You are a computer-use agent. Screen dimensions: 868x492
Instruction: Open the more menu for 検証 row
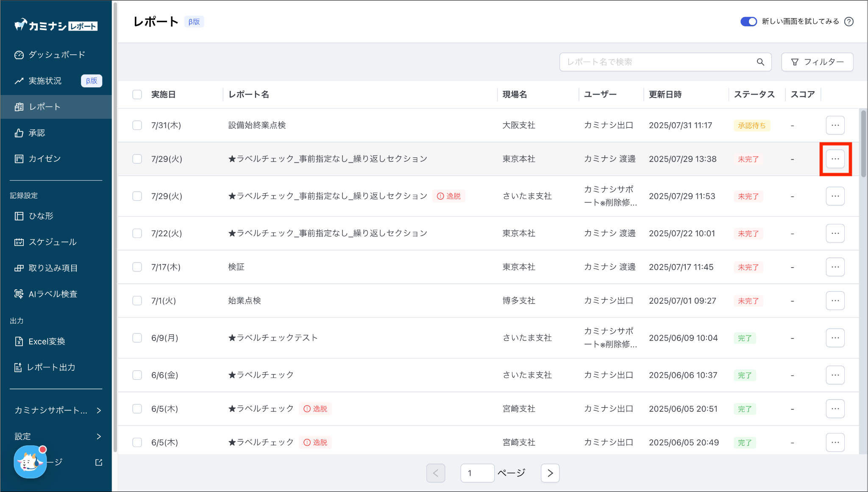click(x=835, y=267)
